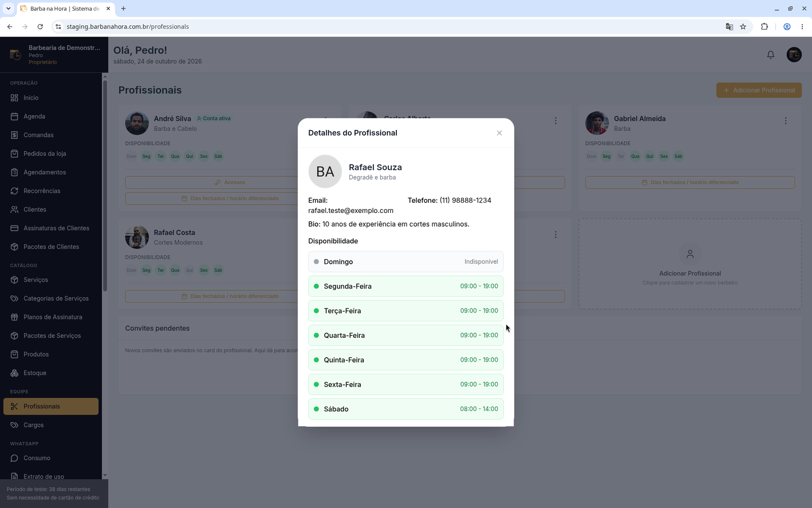The width and height of the screenshot is (812, 508).
Task: Click the sidebar scrollbar
Action: [x=105, y=185]
